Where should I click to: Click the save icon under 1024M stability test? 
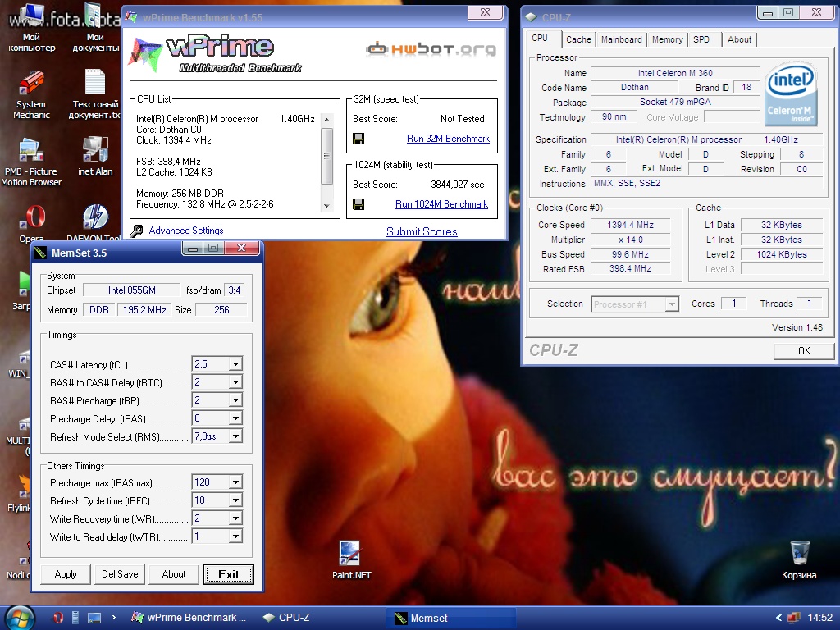pos(358,204)
